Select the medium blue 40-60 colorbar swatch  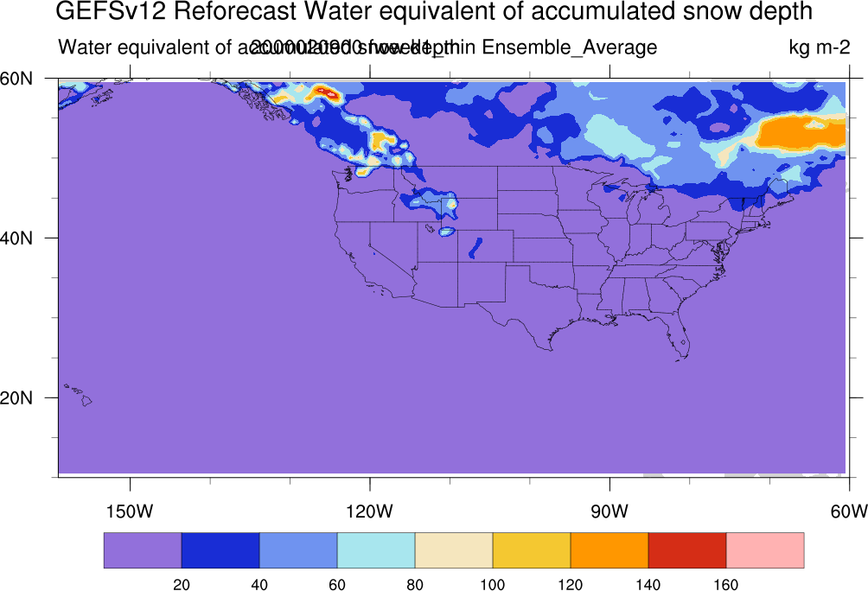[298, 550]
